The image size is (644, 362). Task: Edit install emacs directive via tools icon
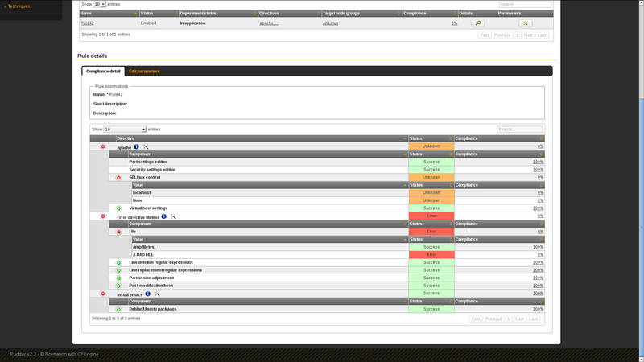(x=157, y=294)
